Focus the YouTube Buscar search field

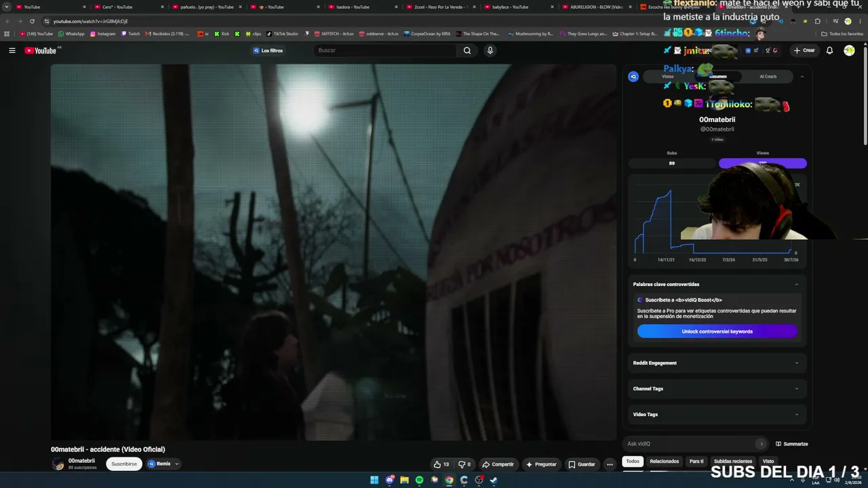[x=387, y=50]
